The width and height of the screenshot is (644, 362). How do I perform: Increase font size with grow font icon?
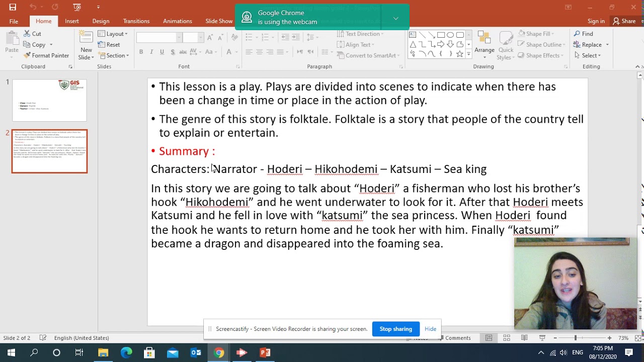pos(210,37)
